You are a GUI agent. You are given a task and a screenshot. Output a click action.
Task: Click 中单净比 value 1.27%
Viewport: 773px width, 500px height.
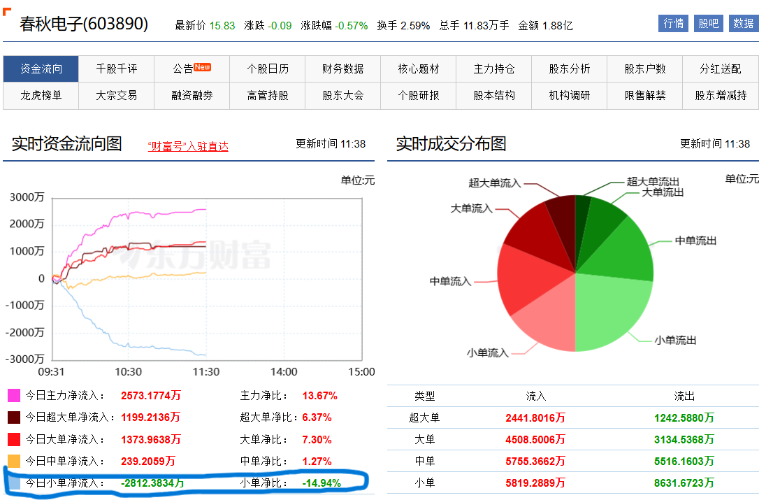click(317, 461)
